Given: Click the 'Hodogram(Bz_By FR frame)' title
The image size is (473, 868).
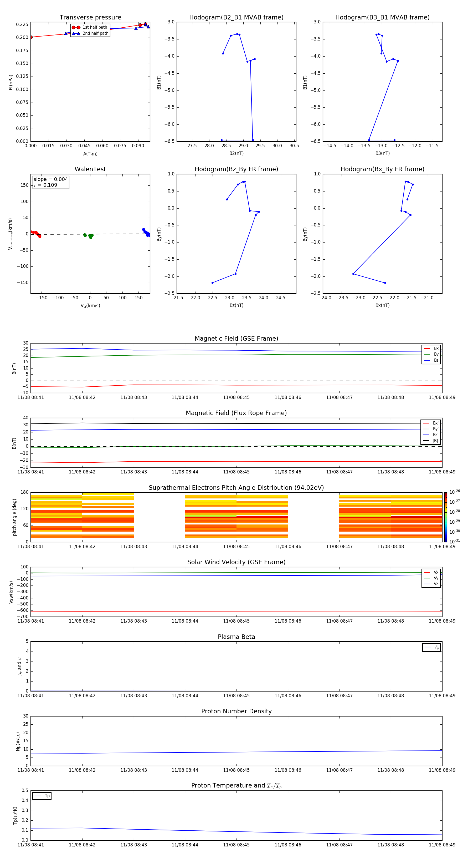Looking at the screenshot, I should tap(236, 169).
